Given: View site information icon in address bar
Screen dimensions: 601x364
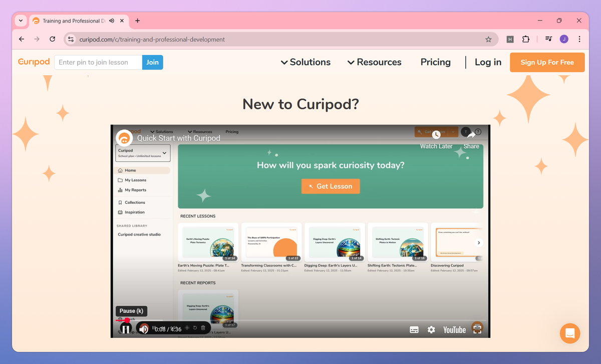Looking at the screenshot, I should [x=71, y=39].
